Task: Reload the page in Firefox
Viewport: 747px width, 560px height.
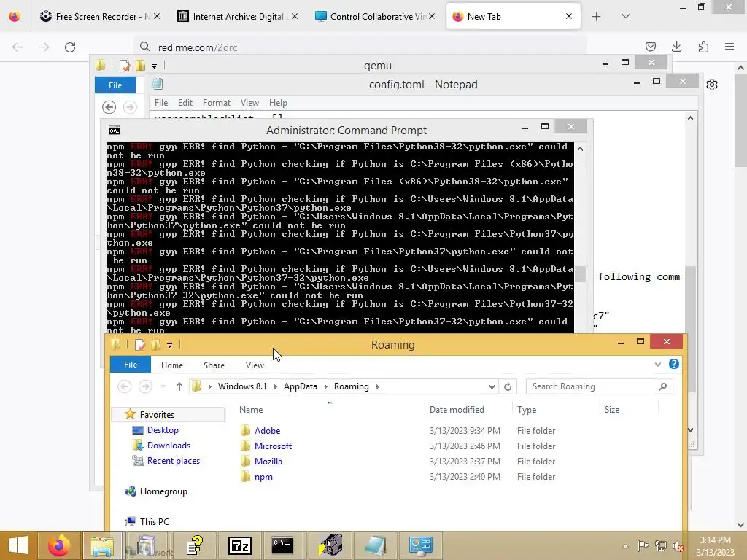Action: tap(70, 47)
